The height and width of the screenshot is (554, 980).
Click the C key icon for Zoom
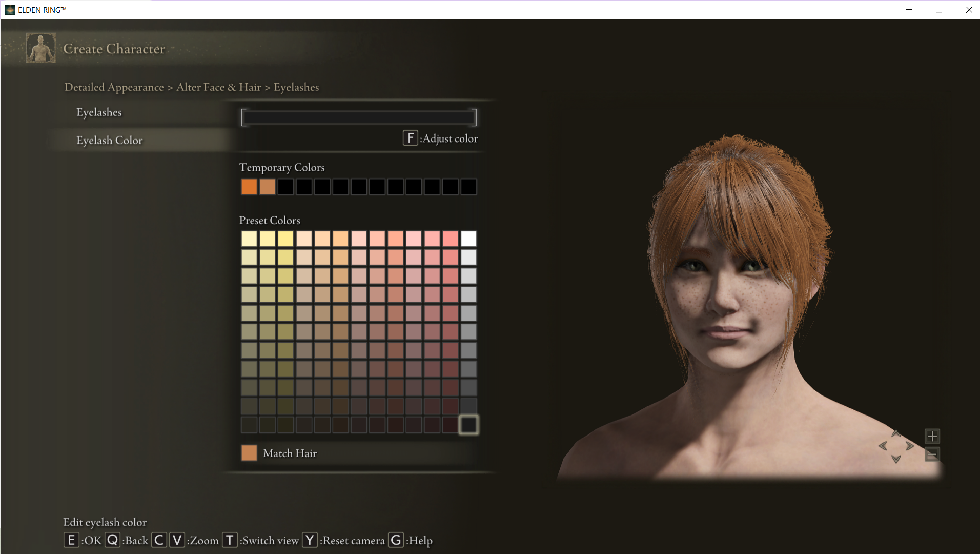tap(159, 540)
